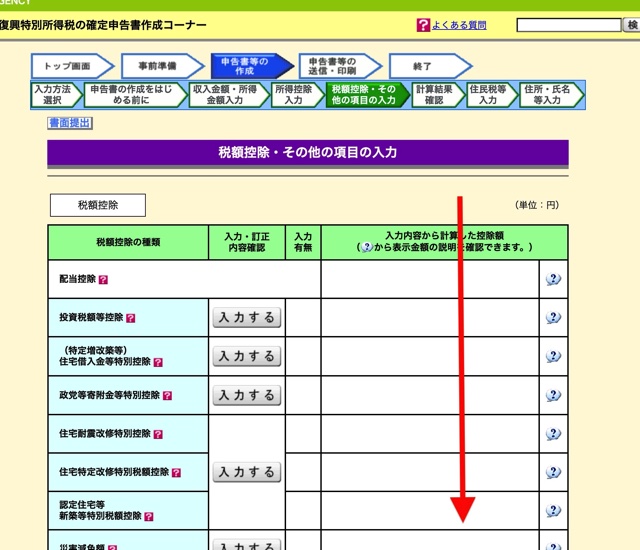640x550 pixels.
Task: Click the help icon beside 認定住宅等新築等特別税額控除
Action: 149,518
